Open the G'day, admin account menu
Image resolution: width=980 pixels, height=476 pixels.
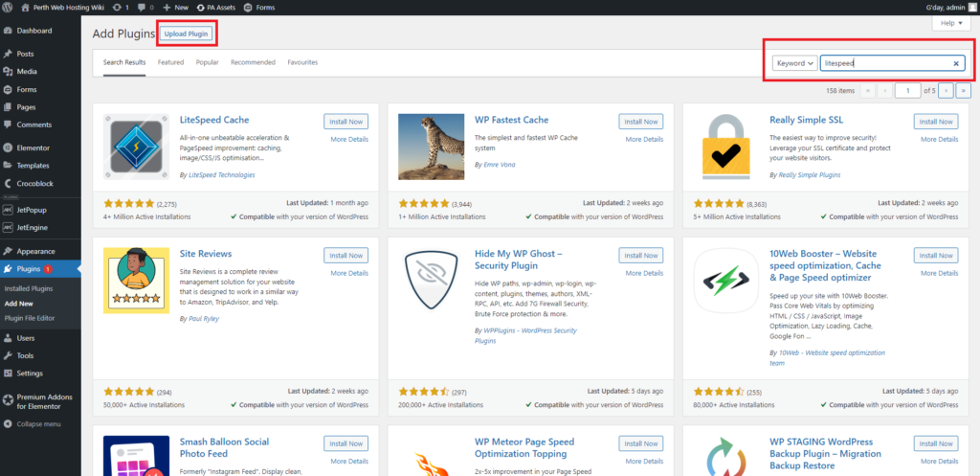pyautogui.click(x=948, y=8)
